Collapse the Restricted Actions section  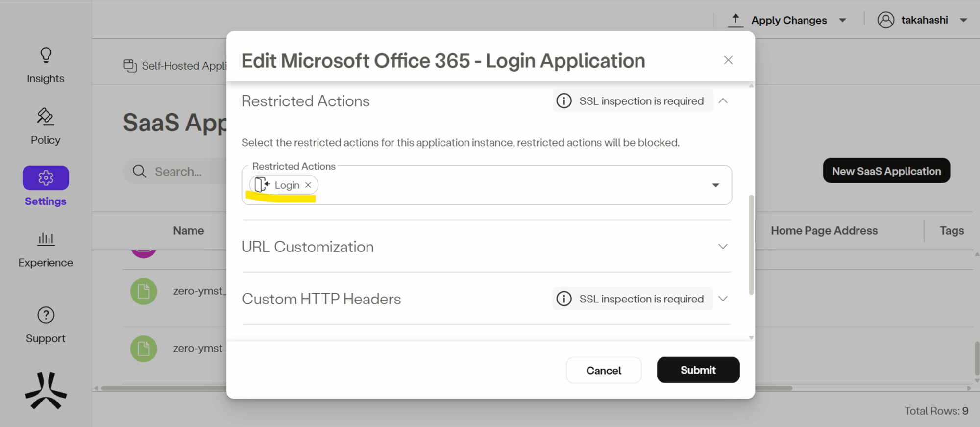723,101
